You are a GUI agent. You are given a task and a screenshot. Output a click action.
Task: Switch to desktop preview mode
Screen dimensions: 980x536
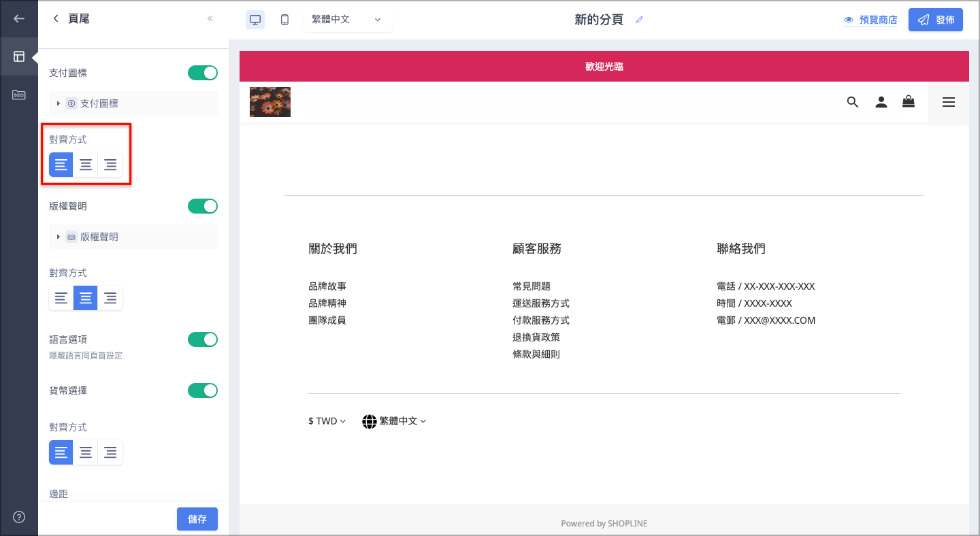pyautogui.click(x=255, y=20)
